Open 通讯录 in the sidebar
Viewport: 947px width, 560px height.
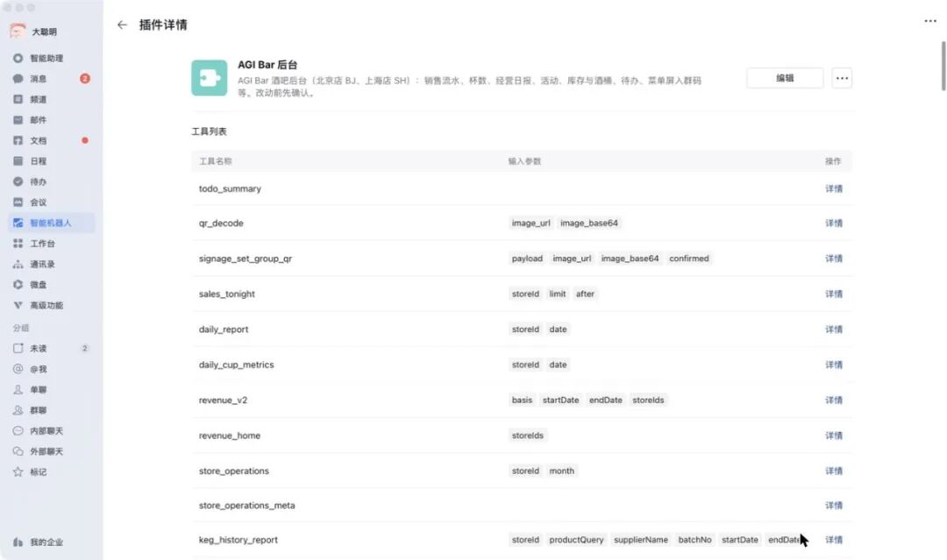pos(52,264)
